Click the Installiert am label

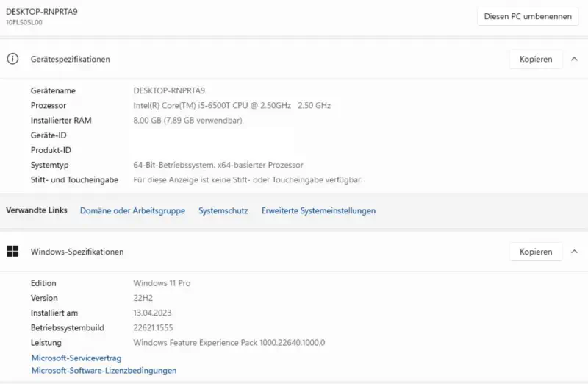pyautogui.click(x=54, y=313)
